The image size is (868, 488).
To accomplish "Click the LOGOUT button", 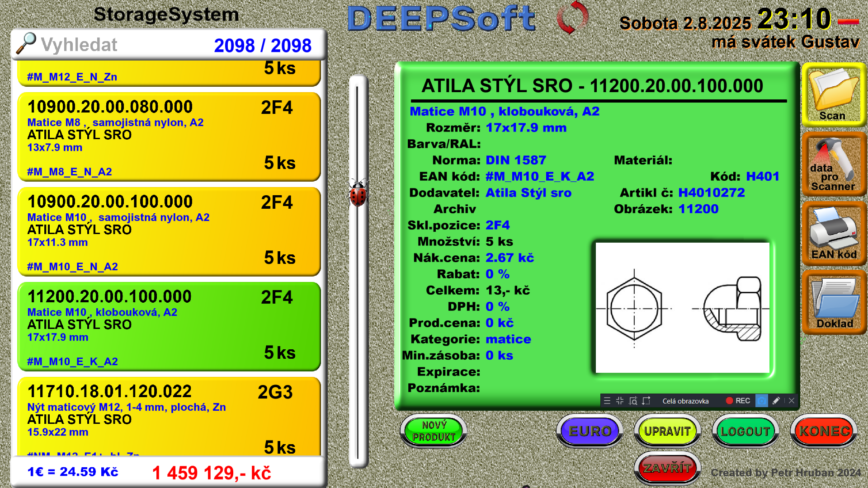I will tap(745, 431).
